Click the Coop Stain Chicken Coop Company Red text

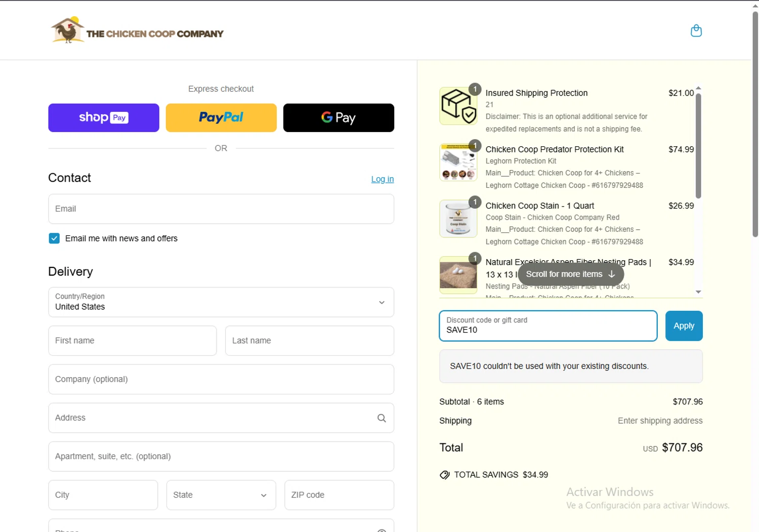click(x=552, y=218)
